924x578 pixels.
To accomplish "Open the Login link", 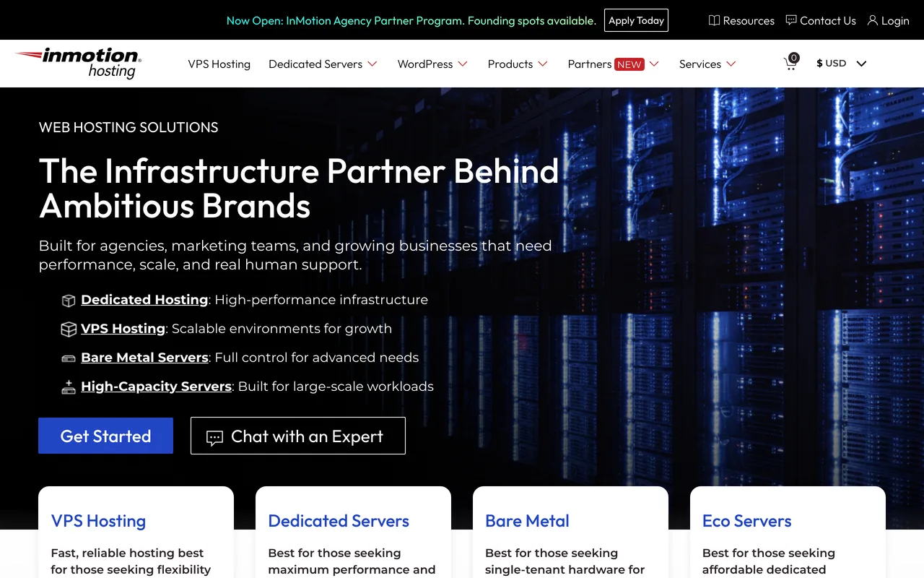I will pos(895,20).
